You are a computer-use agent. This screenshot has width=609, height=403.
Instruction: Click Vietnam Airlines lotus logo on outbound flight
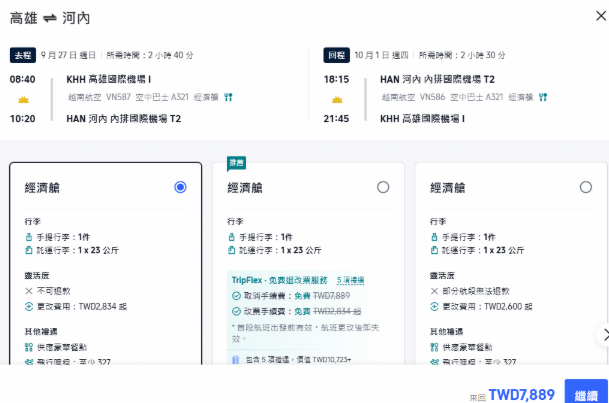click(23, 100)
